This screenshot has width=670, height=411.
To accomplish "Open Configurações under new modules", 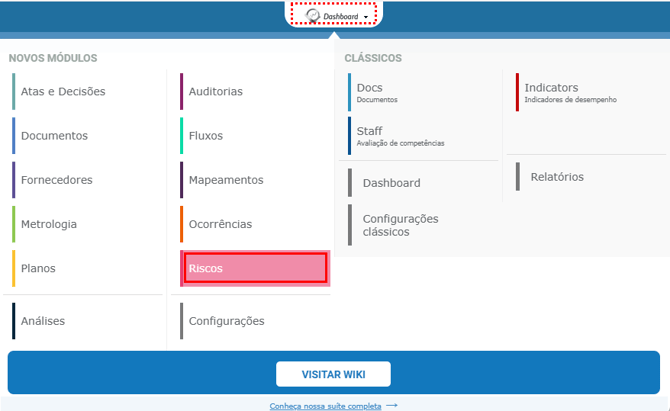I will (x=226, y=321).
